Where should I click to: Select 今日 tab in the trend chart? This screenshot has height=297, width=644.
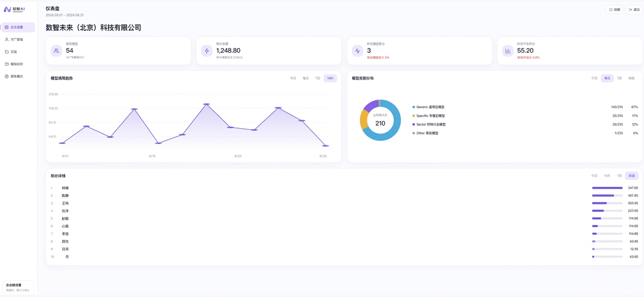pyautogui.click(x=293, y=78)
